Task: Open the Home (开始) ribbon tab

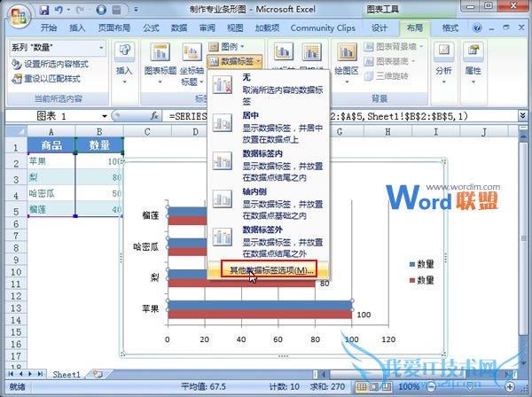Action: click(x=49, y=27)
